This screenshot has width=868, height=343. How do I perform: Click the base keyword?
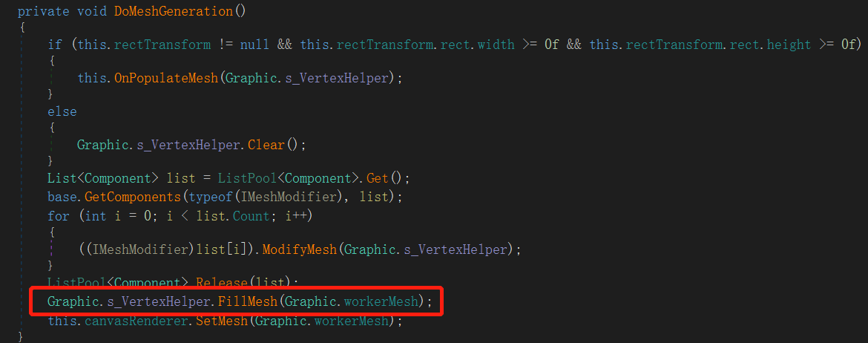coord(62,197)
